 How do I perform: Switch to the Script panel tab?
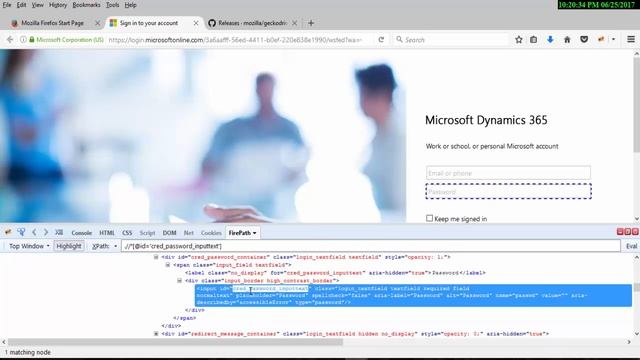click(147, 233)
